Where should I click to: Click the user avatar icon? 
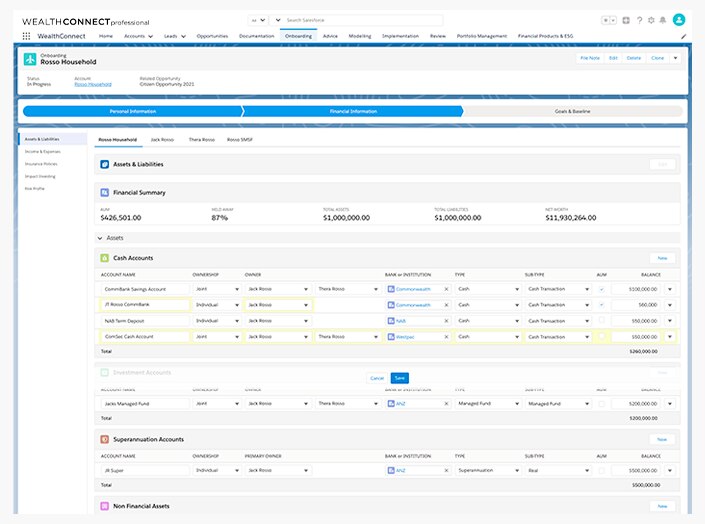click(x=678, y=20)
